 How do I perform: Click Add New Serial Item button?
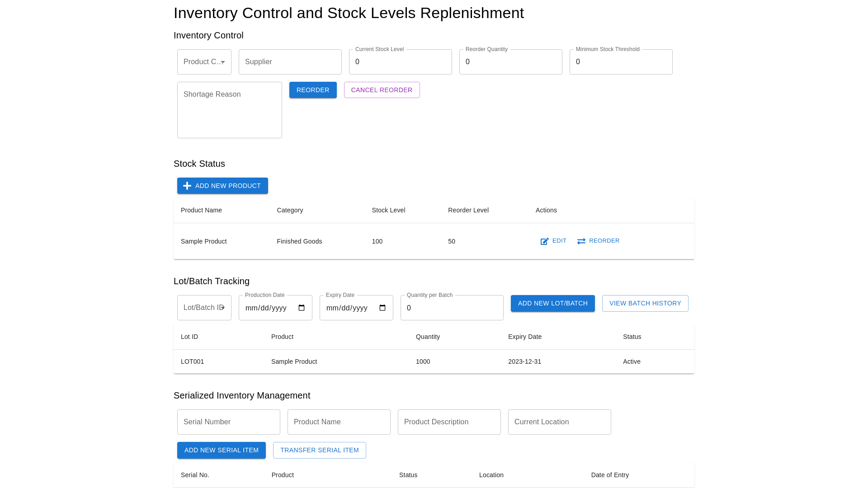[x=221, y=450]
